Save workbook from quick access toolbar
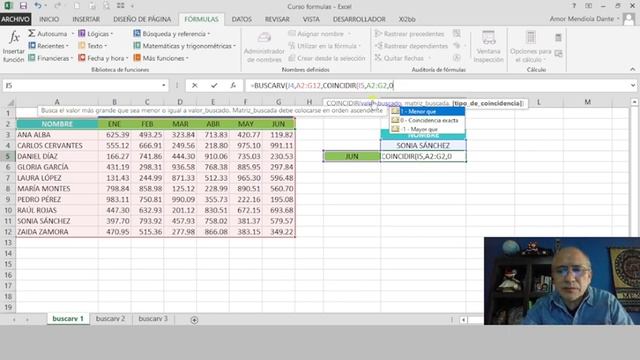The image size is (640, 360). point(23,6)
